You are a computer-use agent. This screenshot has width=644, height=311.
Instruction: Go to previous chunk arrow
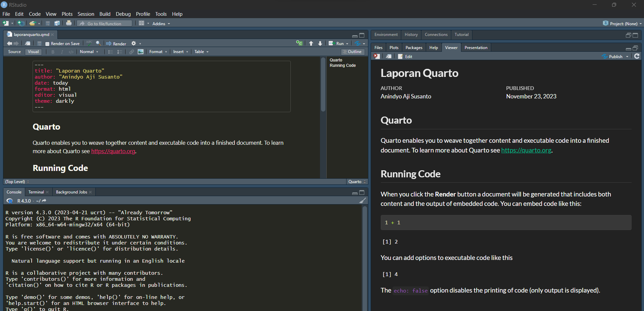click(x=311, y=43)
